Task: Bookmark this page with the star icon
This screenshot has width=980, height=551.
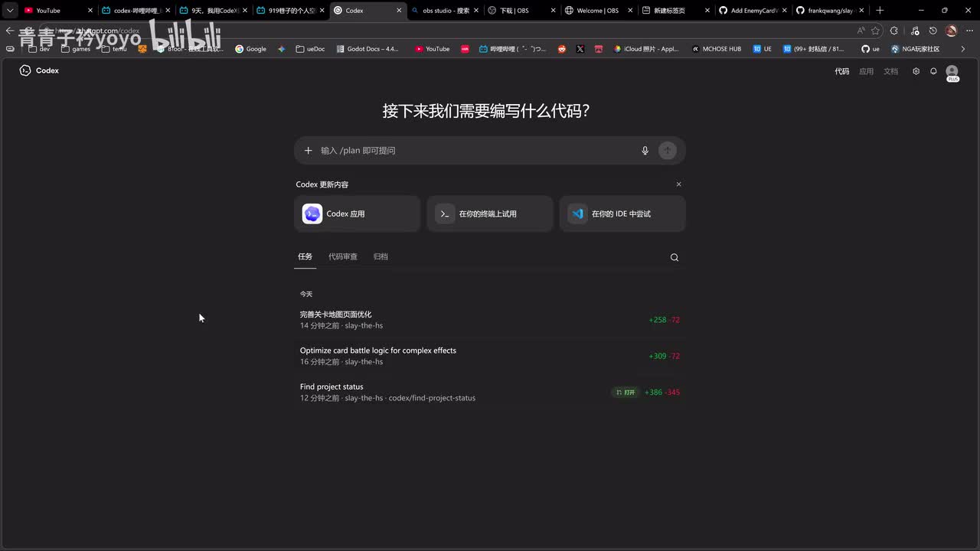Action: tap(876, 31)
